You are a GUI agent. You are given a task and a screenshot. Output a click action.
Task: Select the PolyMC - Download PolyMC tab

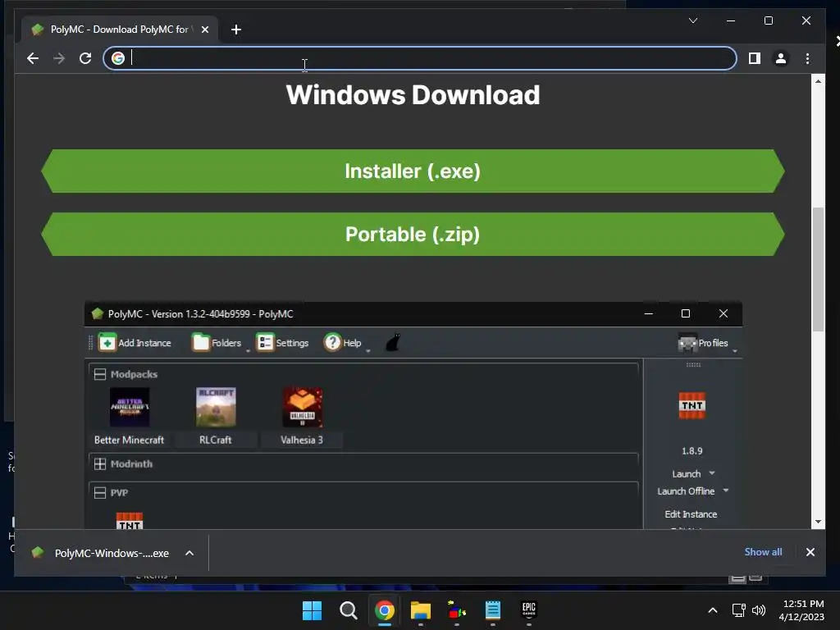click(120, 30)
